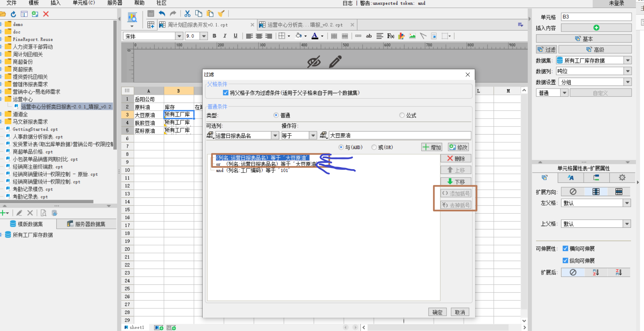The image size is (644, 331).
Task: Click the refresh icon in file panel
Action: click(x=13, y=14)
